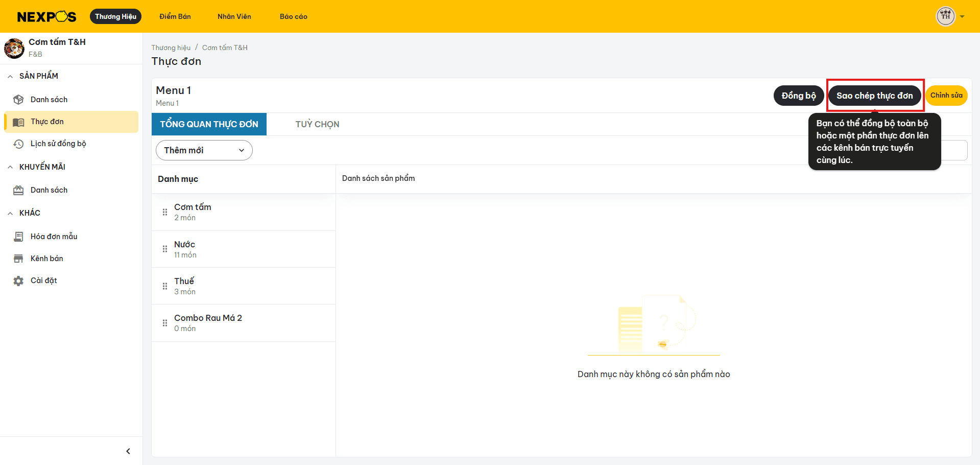Viewport: 980px width, 465px height.
Task: Collapse the SẢN PHẨM section
Action: pyautogui.click(x=10, y=76)
